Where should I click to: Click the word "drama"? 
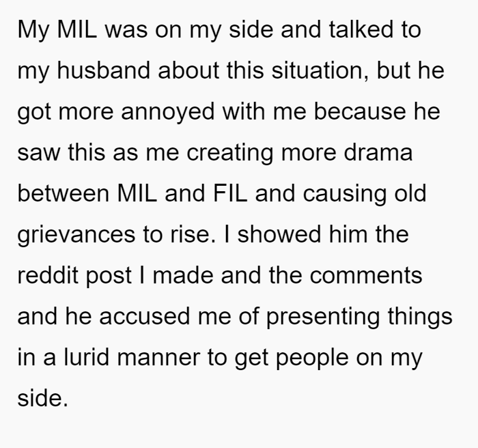pos(378,152)
